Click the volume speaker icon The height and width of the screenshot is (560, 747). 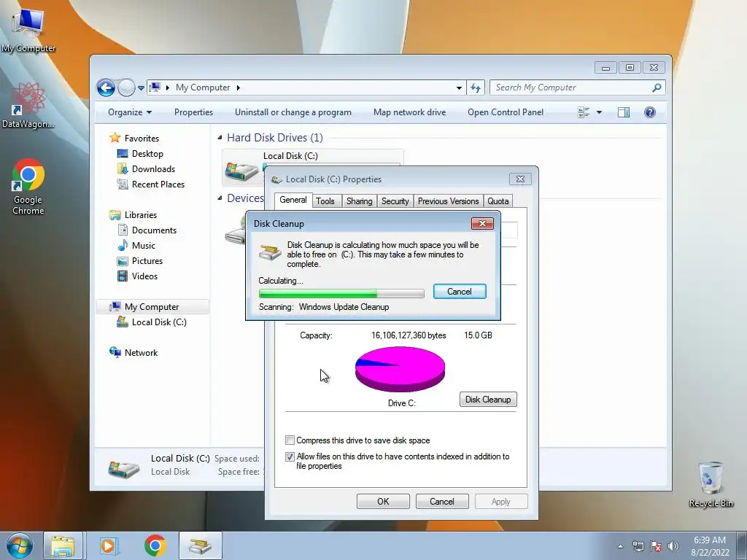click(x=673, y=546)
